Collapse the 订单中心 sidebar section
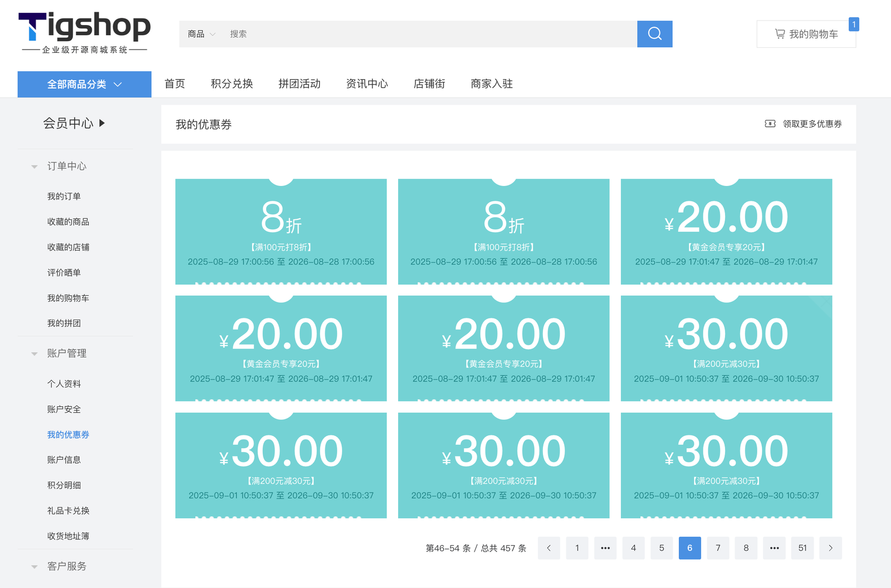This screenshot has width=891, height=588. (35, 166)
